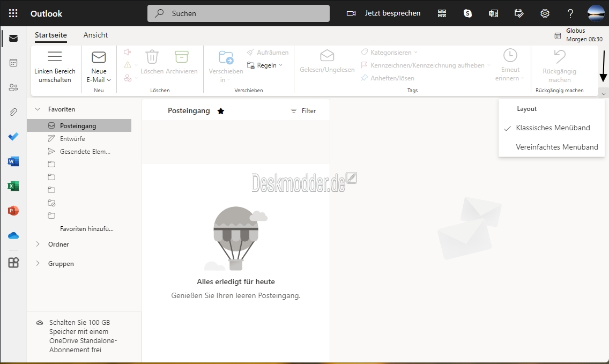Click the Outlook brand title
This screenshot has width=609, height=364.
click(x=46, y=13)
